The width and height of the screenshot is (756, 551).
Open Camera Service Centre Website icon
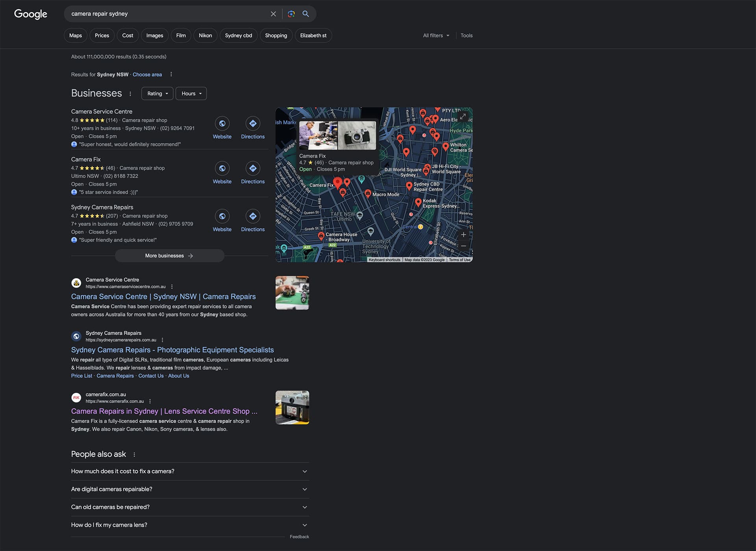222,124
